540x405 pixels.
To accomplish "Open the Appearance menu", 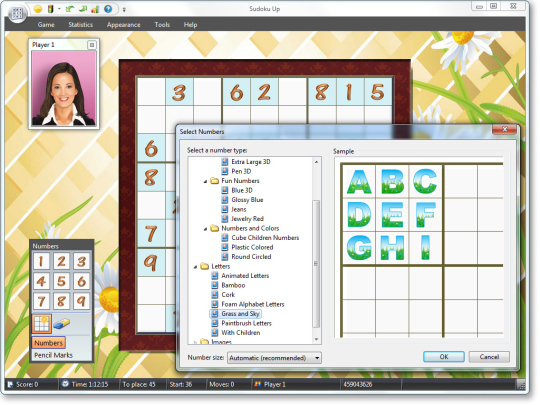I will (x=124, y=25).
